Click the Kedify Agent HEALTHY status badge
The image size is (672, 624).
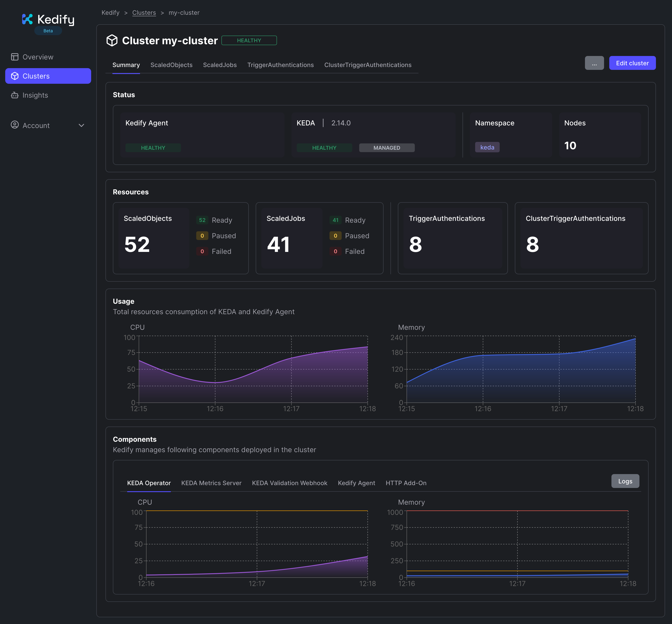click(x=153, y=148)
